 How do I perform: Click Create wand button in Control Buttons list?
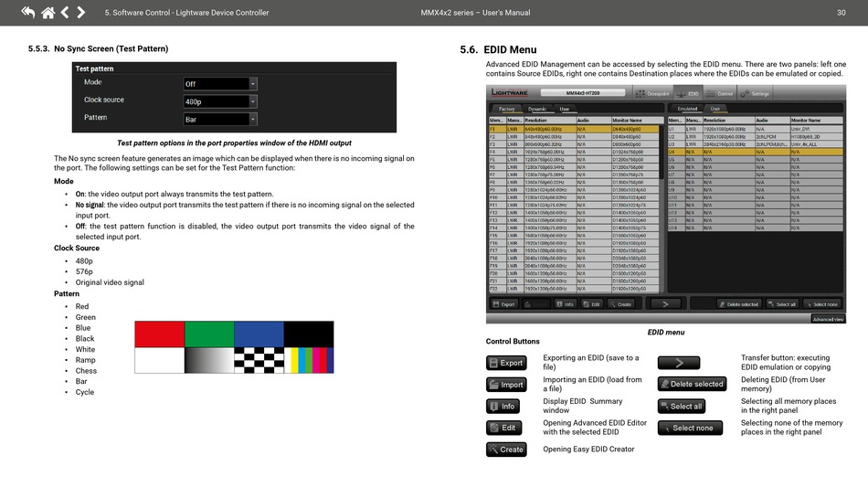[506, 450]
